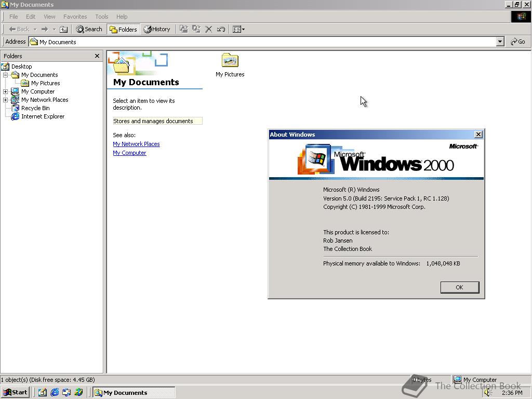Click the Undo toolbar icon
Image resolution: width=532 pixels, height=399 pixels.
[x=221, y=29]
